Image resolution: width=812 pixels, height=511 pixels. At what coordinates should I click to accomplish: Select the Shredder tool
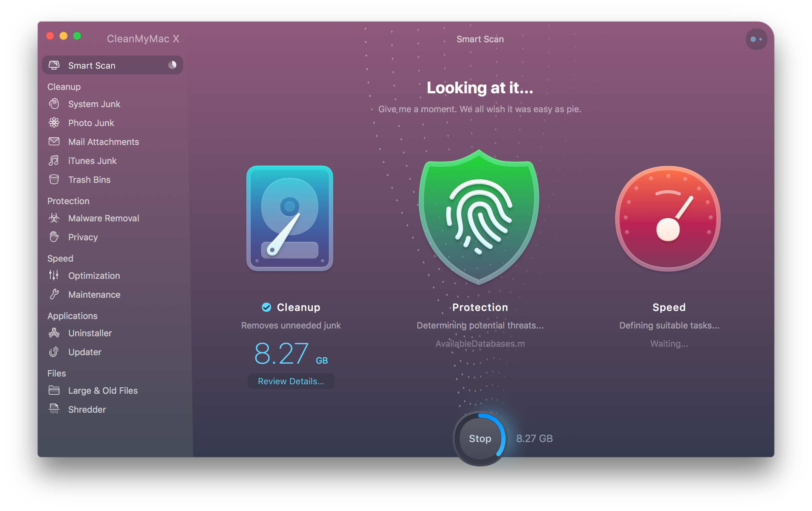click(87, 409)
